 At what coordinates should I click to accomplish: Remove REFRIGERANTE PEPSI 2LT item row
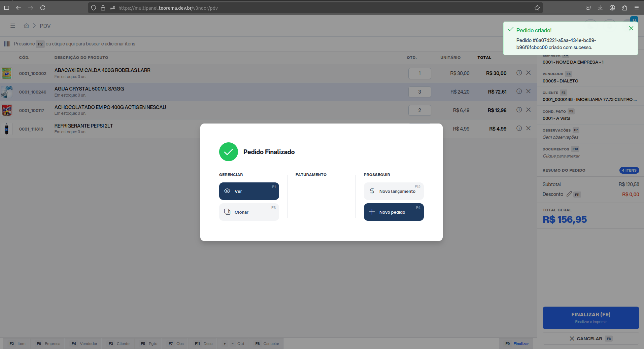coord(529,128)
